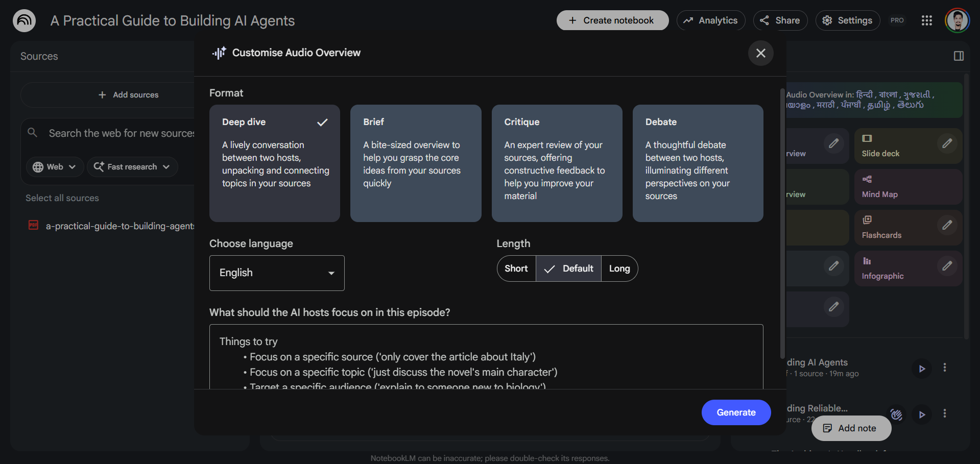
Task: Select the Critique format option
Action: [556, 163]
